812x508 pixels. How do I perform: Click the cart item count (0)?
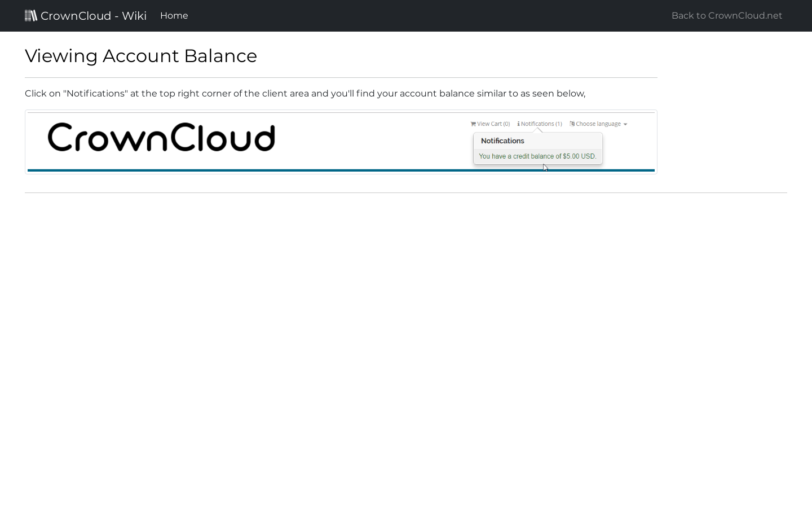(506, 124)
